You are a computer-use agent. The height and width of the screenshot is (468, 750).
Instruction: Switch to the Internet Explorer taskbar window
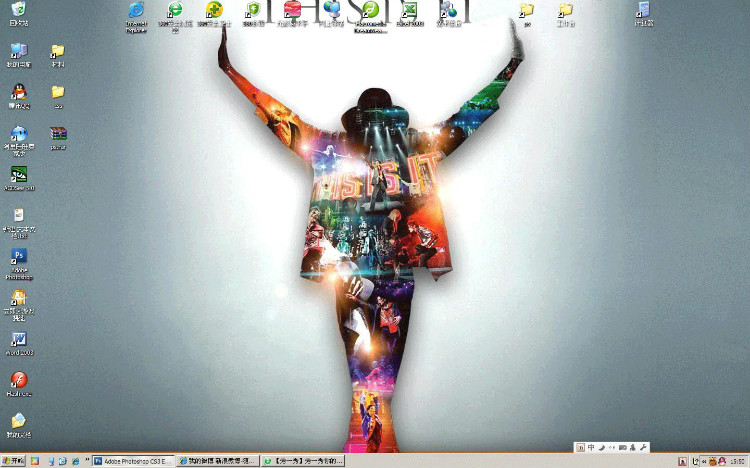click(x=218, y=461)
